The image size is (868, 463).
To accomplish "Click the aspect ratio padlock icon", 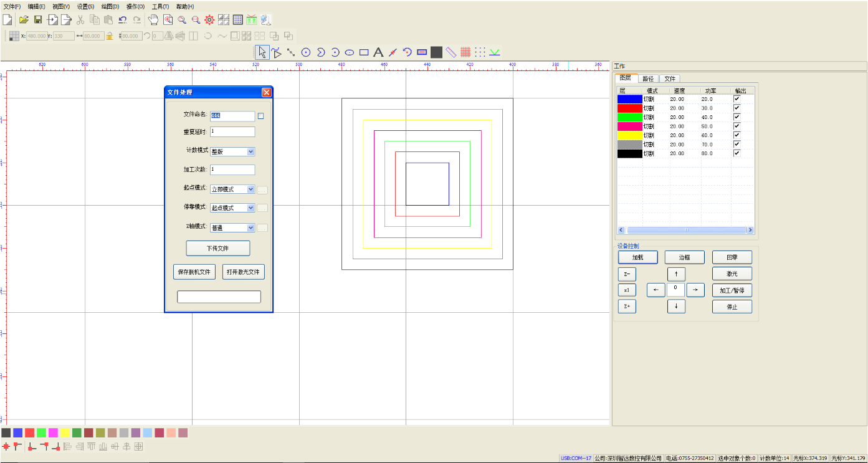I will click(110, 36).
